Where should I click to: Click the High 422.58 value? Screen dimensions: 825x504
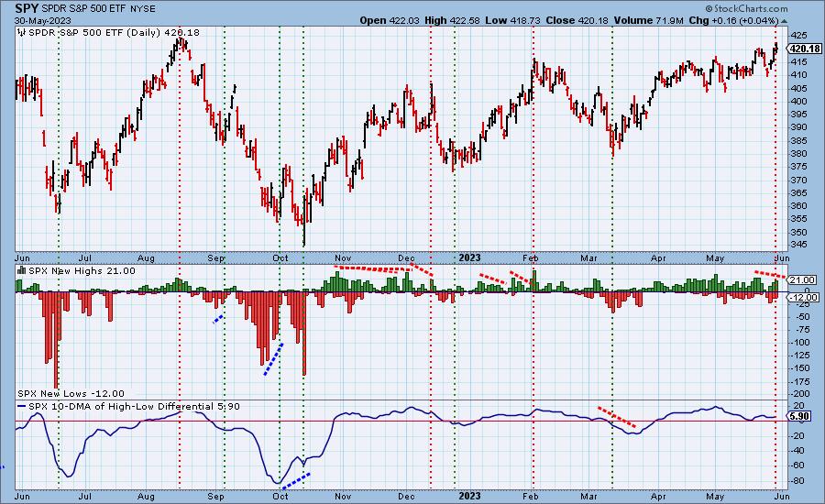pyautogui.click(x=453, y=20)
